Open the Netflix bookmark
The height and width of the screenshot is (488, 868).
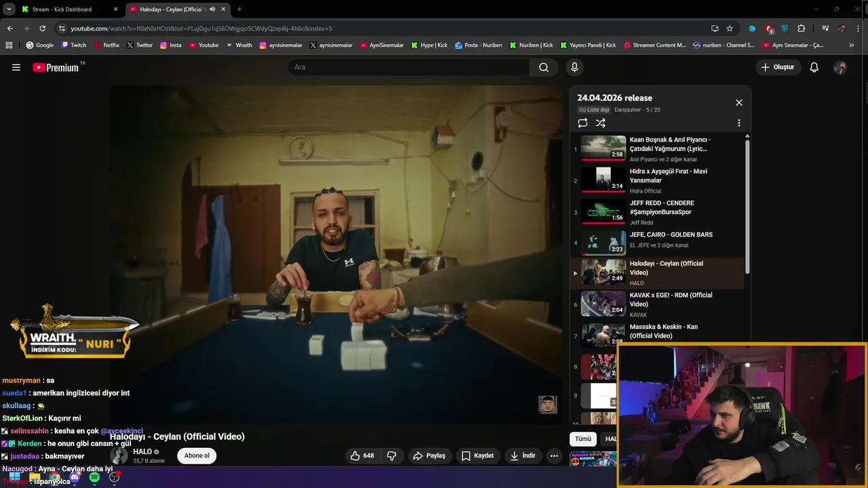(106, 45)
